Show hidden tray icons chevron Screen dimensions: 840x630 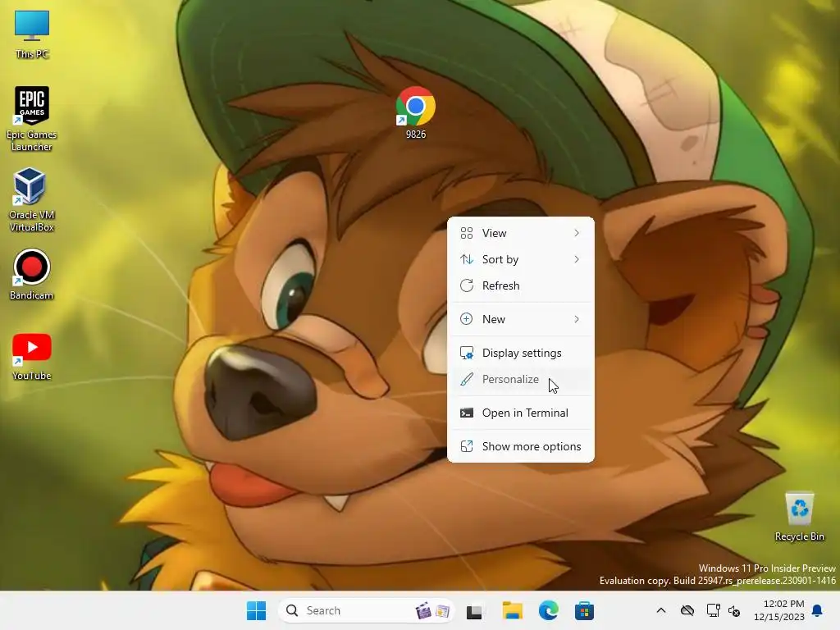click(x=661, y=610)
